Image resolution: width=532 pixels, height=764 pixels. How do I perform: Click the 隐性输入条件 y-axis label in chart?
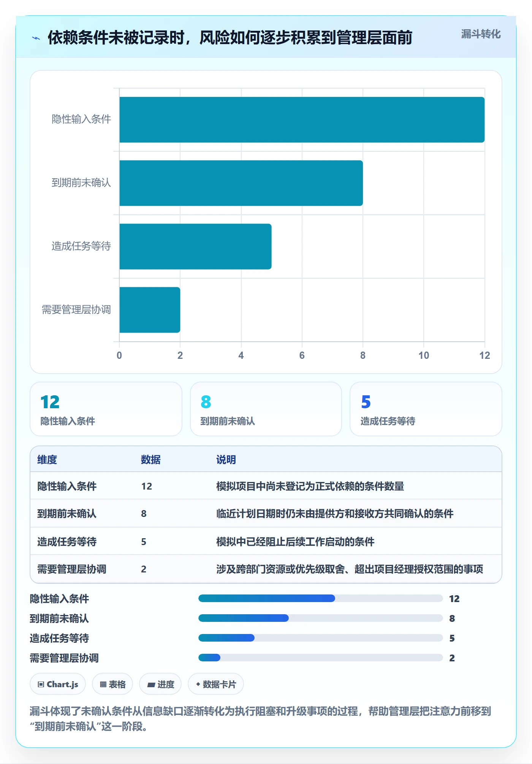(x=81, y=119)
